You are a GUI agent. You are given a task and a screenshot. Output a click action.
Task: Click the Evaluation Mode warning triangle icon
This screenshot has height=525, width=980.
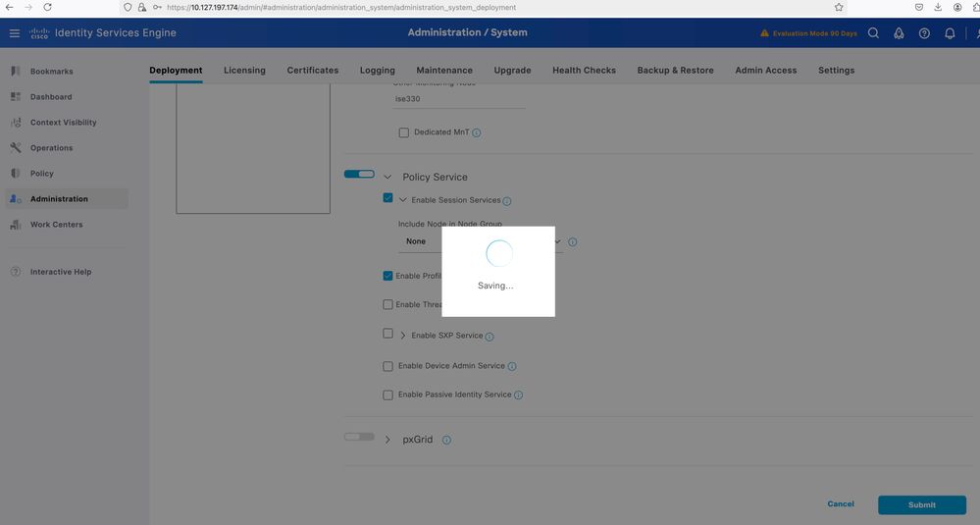click(764, 33)
